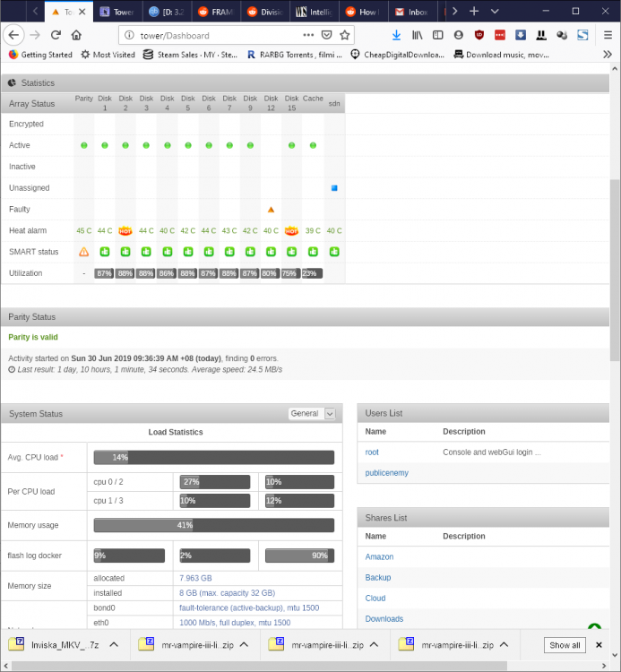The height and width of the screenshot is (672, 621).
Task: Show more bookmarks chevron
Action: click(608, 55)
